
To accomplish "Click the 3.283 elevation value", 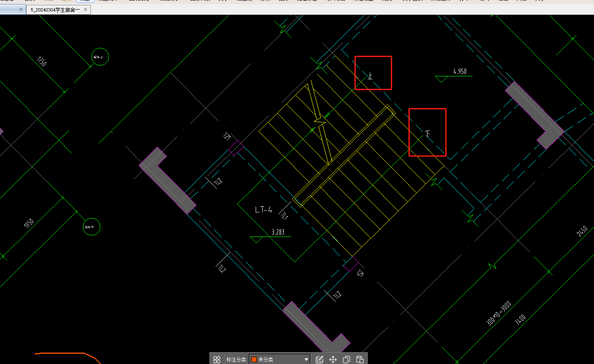I will coord(278,232).
